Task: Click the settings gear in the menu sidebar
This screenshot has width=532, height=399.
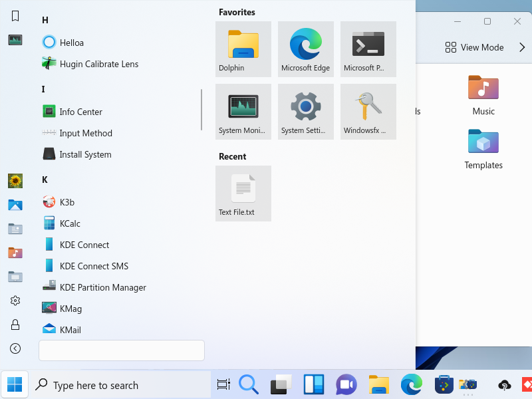Action: [x=15, y=301]
